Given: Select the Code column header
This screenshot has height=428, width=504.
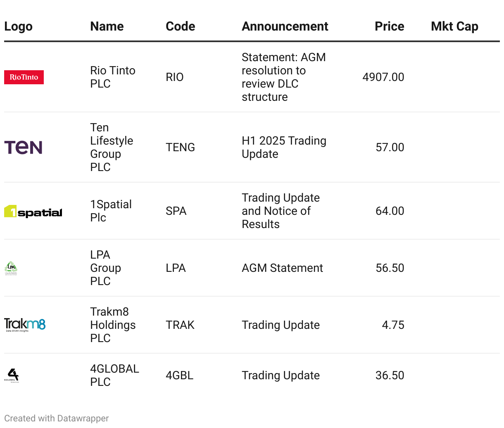Looking at the screenshot, I should [x=181, y=26].
